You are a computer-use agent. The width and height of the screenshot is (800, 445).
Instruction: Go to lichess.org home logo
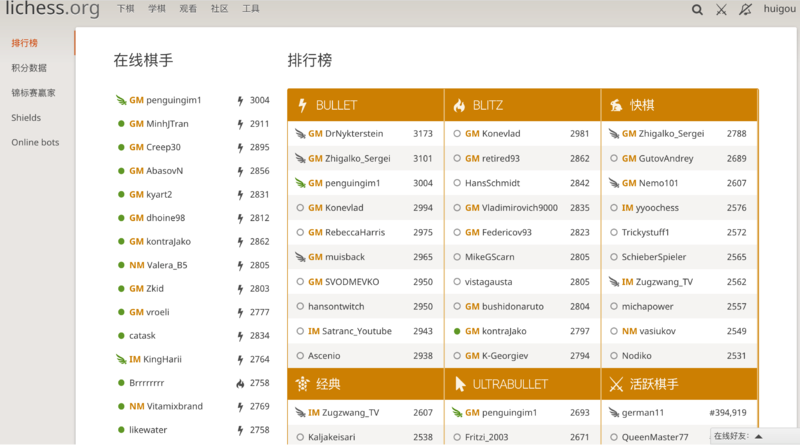pos(53,9)
